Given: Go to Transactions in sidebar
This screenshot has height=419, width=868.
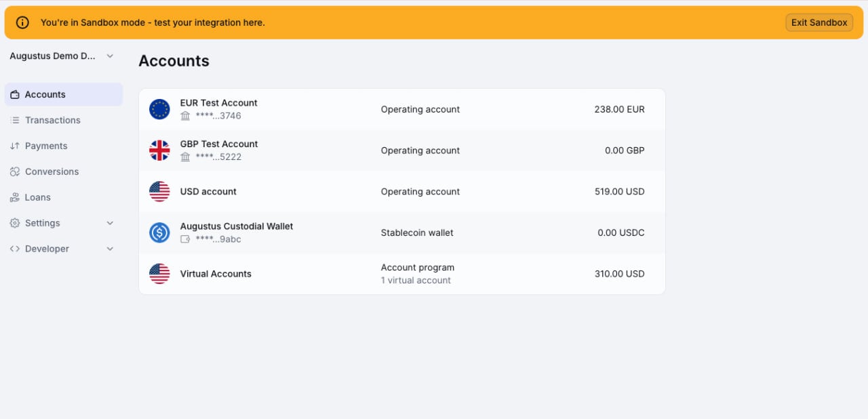Looking at the screenshot, I should pos(64,120).
